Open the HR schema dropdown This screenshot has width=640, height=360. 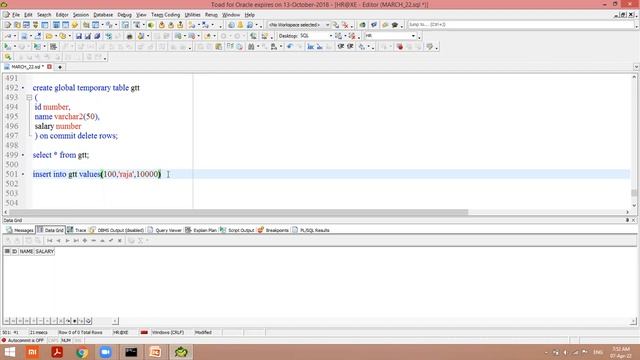coord(413,36)
